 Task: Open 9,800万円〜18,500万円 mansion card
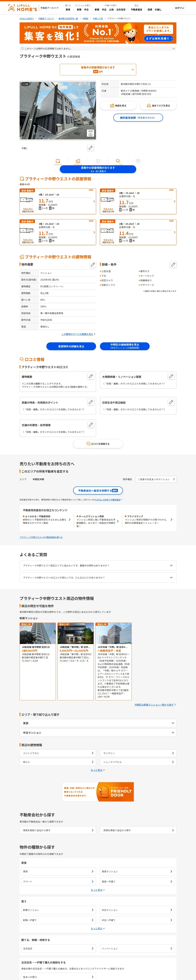coord(75,661)
